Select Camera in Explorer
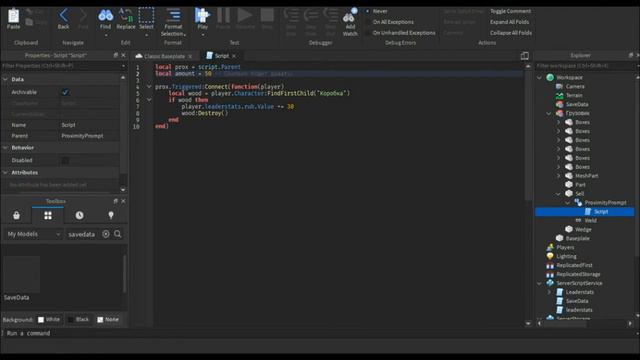Image resolution: width=640 pixels, height=360 pixels. click(x=575, y=86)
